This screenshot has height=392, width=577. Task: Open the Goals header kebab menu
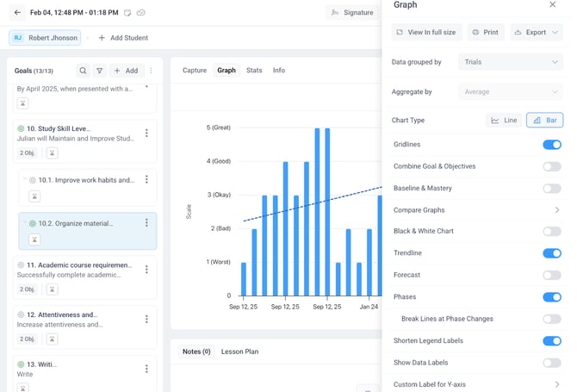(x=152, y=71)
